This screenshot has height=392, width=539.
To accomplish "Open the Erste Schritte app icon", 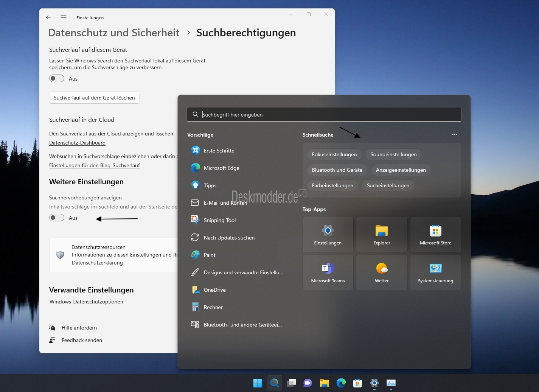I will [195, 151].
